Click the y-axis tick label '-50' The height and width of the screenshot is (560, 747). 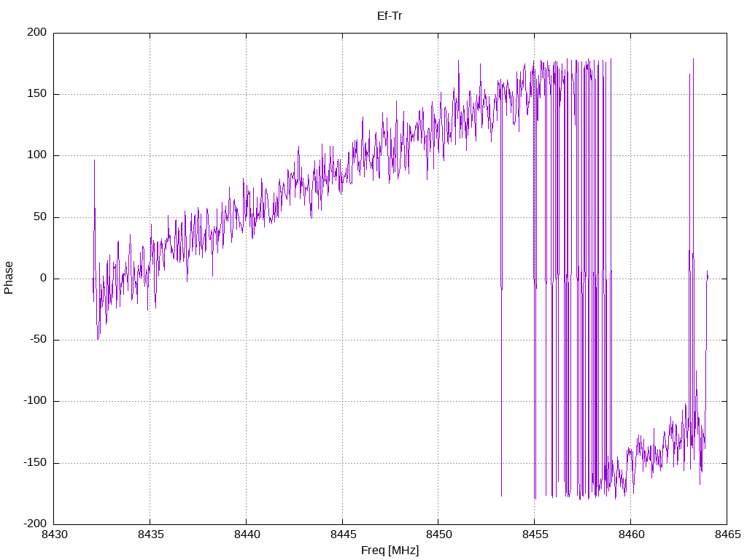click(39, 340)
